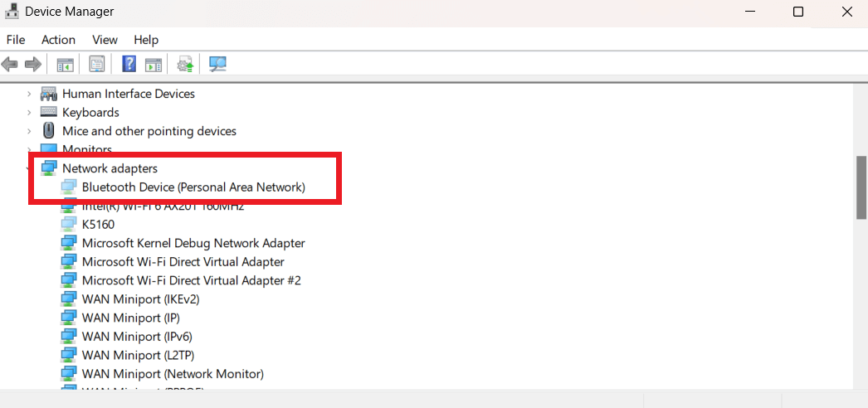The width and height of the screenshot is (868, 408).
Task: Select the K5160 adapter entry
Action: click(98, 225)
